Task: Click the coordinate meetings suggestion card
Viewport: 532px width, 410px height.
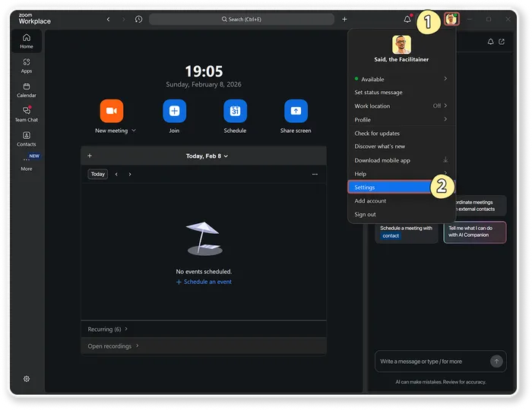Action: pos(481,206)
